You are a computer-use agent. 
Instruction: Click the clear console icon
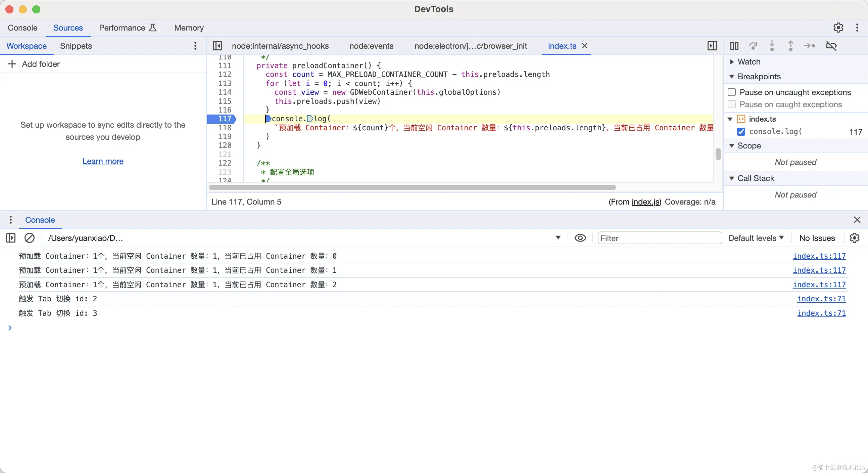(x=29, y=238)
